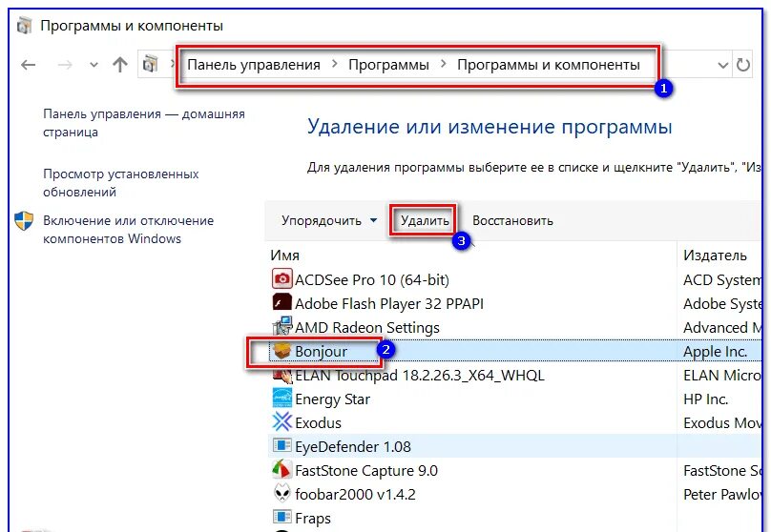The height and width of the screenshot is (532, 771).
Task: Refresh the programs list
Action: tap(742, 64)
